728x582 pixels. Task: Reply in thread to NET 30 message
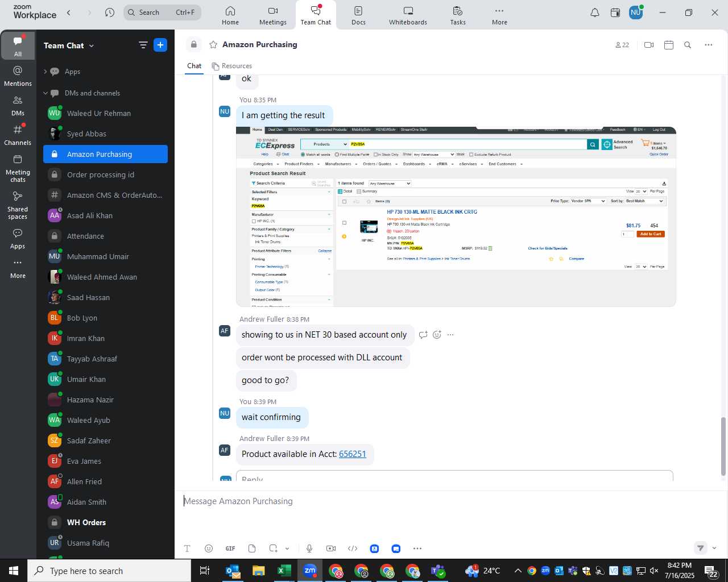point(423,335)
